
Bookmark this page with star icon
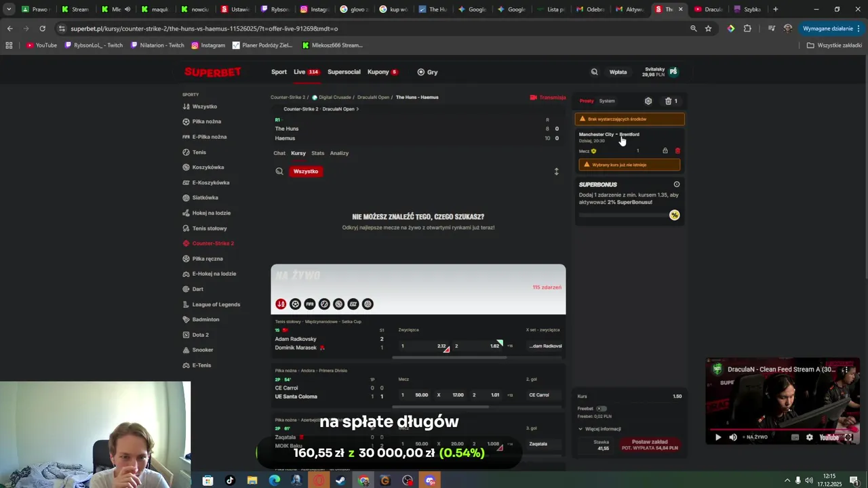click(x=708, y=28)
